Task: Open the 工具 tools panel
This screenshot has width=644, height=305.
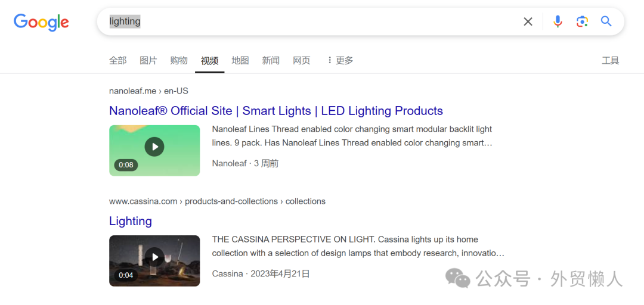Action: [610, 60]
